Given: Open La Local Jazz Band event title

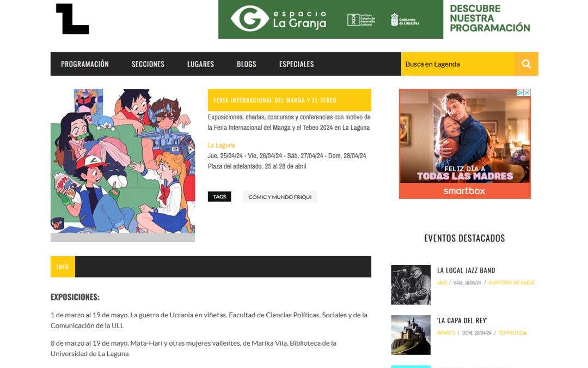Looking at the screenshot, I should pyautogui.click(x=465, y=270).
